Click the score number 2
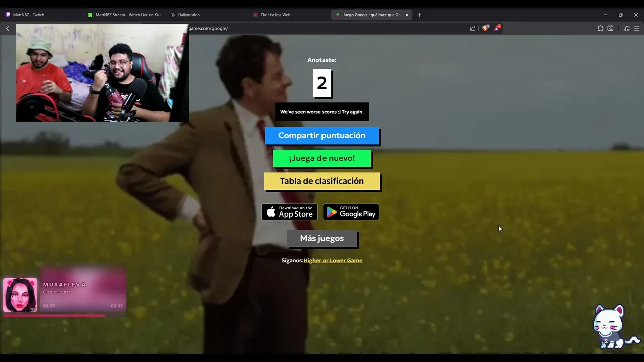Image resolution: width=644 pixels, height=362 pixels. [322, 83]
